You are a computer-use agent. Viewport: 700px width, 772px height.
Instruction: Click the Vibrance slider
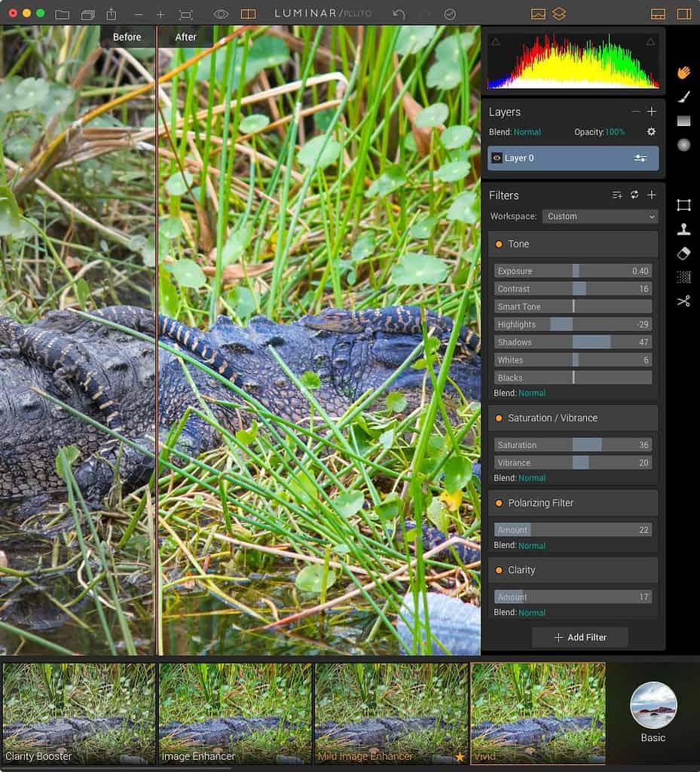pyautogui.click(x=573, y=462)
